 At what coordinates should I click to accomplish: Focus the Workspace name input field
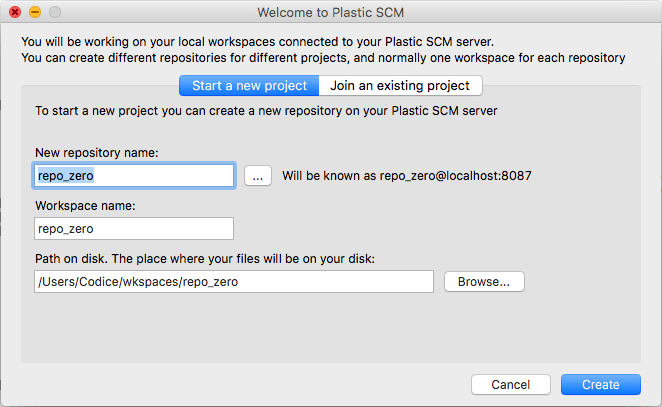pyautogui.click(x=134, y=228)
